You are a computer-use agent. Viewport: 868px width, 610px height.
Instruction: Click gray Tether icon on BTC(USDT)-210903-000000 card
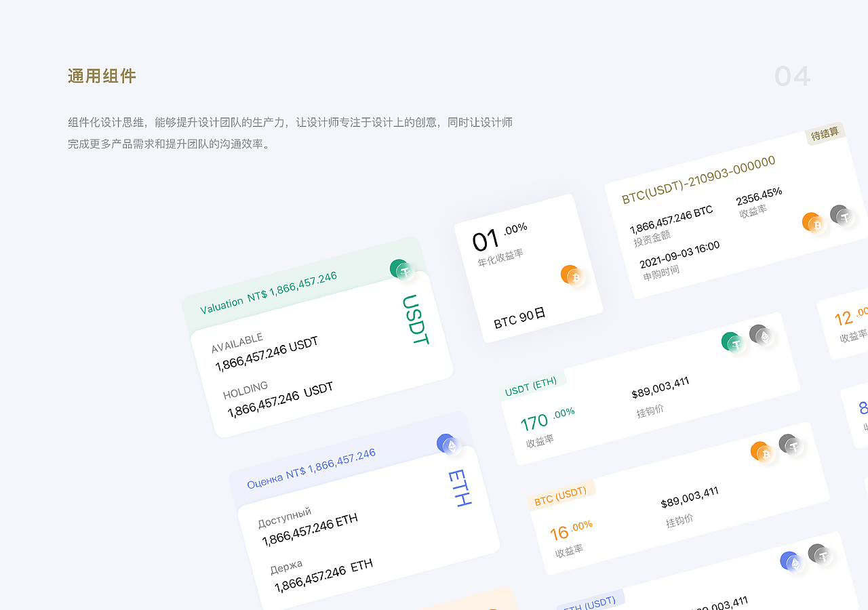[x=842, y=216]
